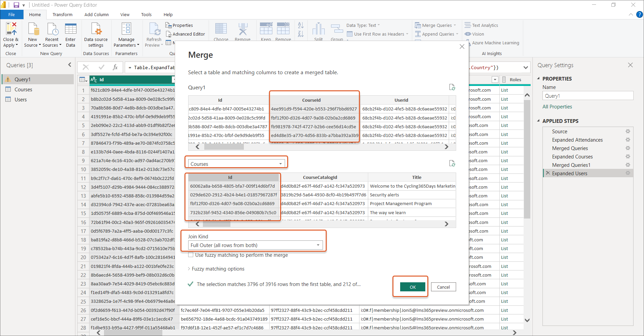Open the Advanced Editor
Screen dimensions: 644x336
point(185,34)
